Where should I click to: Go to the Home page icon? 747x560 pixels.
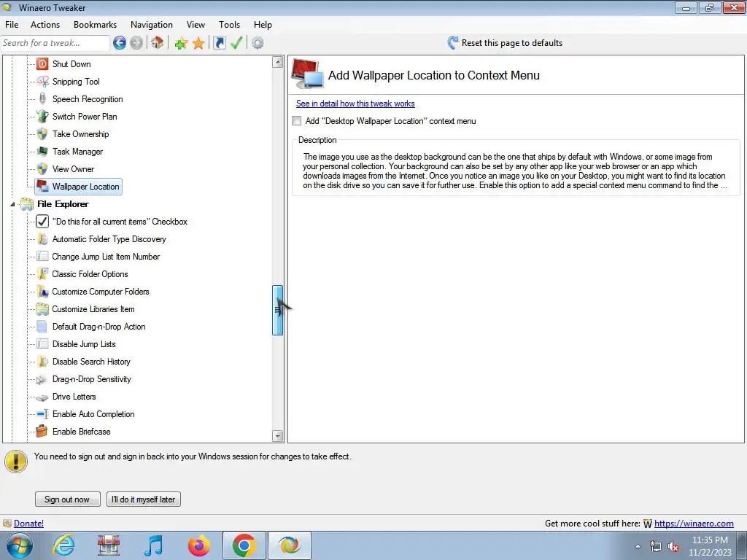tap(158, 43)
